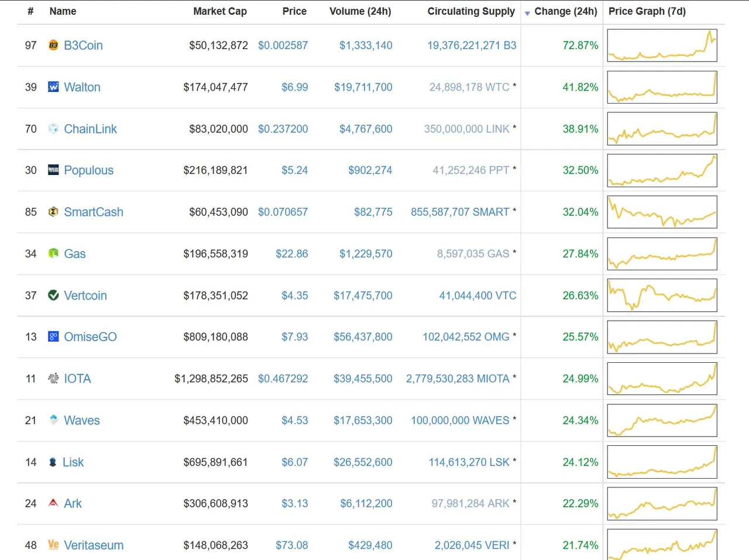Click the SmartCash logo icon

tap(53, 212)
